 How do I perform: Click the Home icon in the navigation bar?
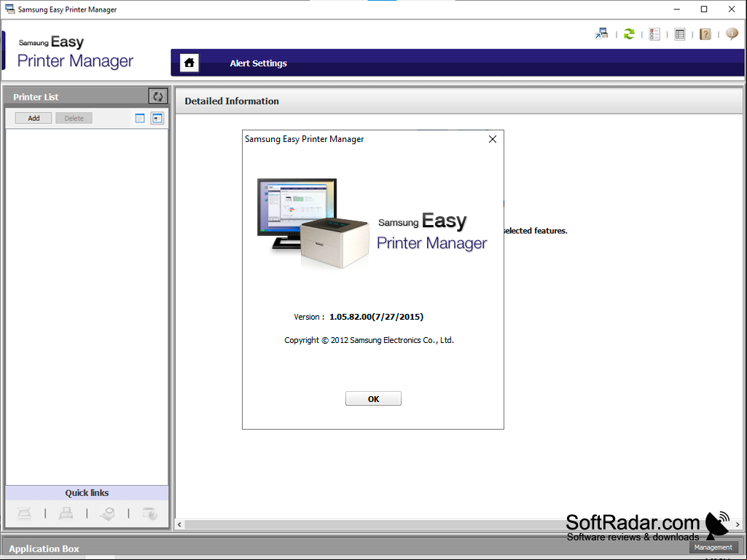pos(189,63)
